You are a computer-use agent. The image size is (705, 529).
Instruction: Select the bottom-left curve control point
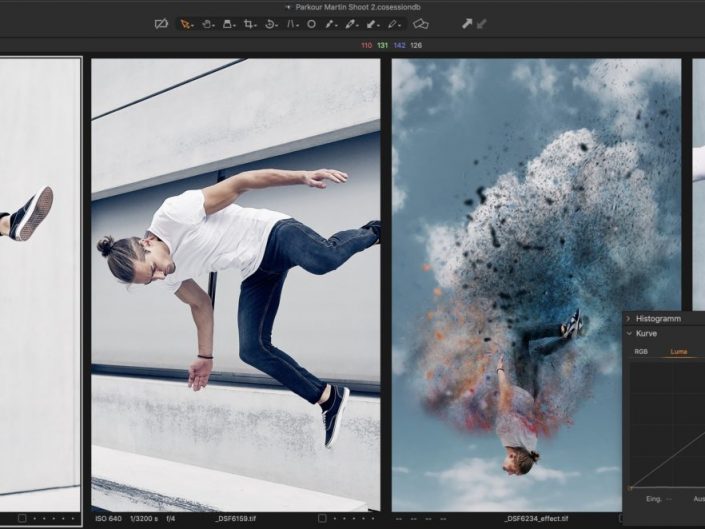point(630,488)
